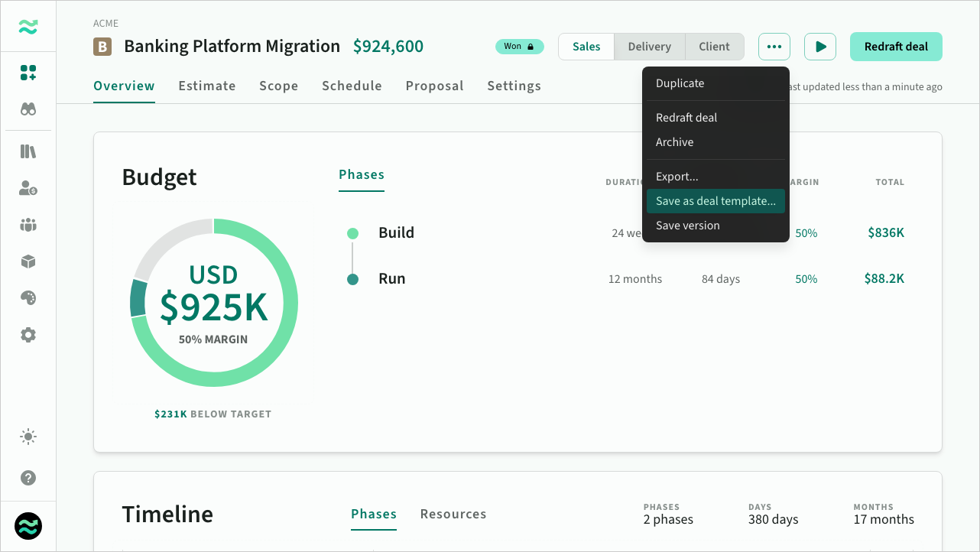Switch to the Sales view
Screen dimensions: 980x552
(586, 47)
